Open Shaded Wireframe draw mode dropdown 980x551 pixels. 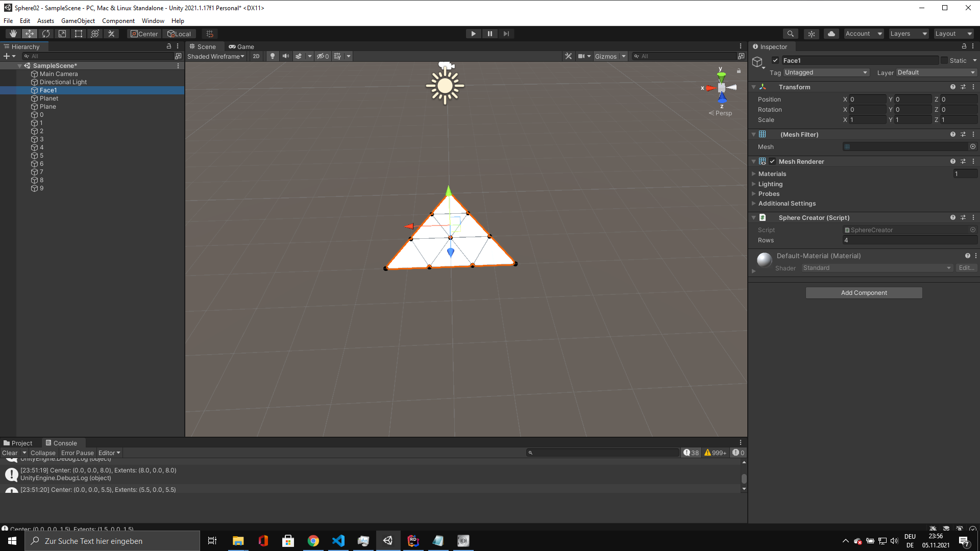click(215, 56)
